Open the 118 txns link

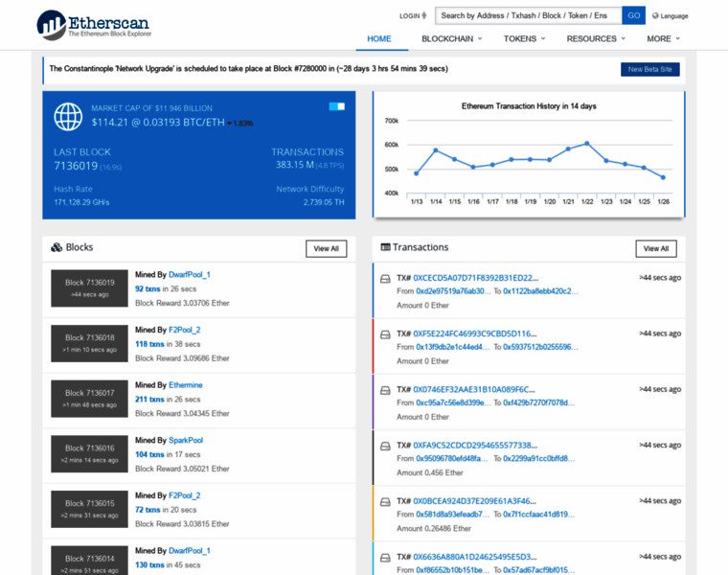(149, 344)
